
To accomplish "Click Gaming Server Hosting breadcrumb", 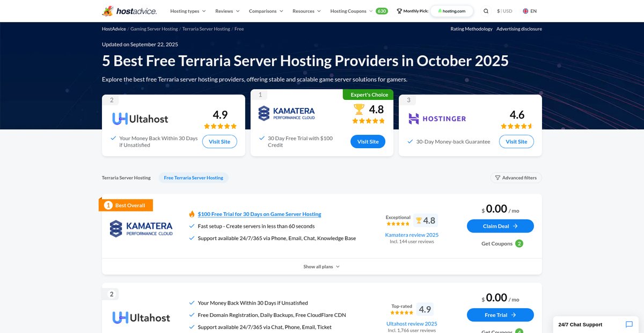I will 154,29.
